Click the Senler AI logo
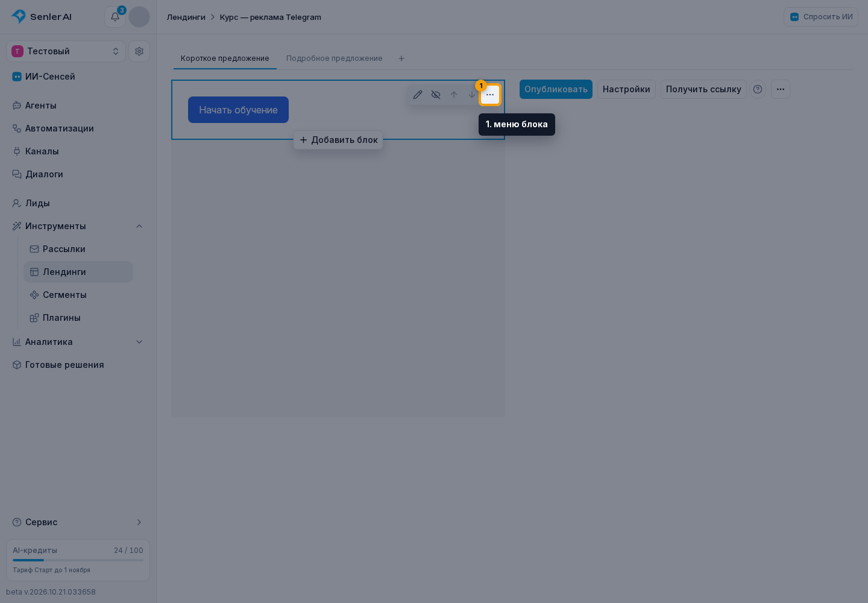Viewport: 868px width, 603px height. tap(42, 17)
